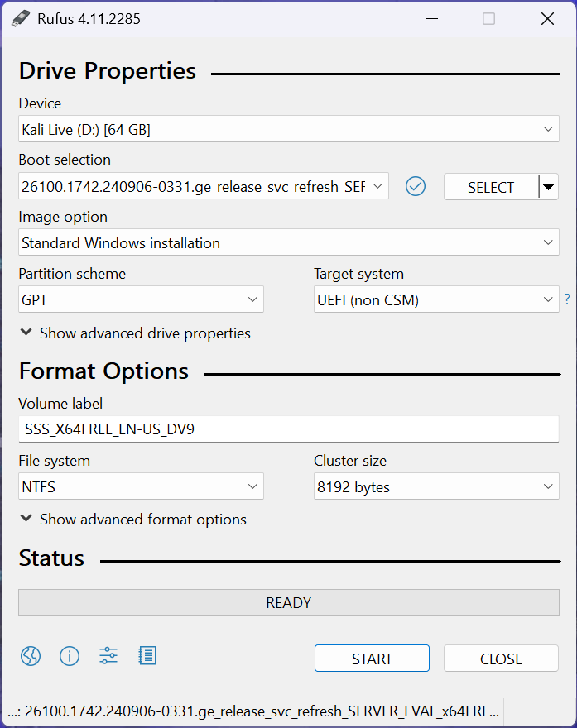Open the Device dropdown
The image size is (577, 728).
288,129
